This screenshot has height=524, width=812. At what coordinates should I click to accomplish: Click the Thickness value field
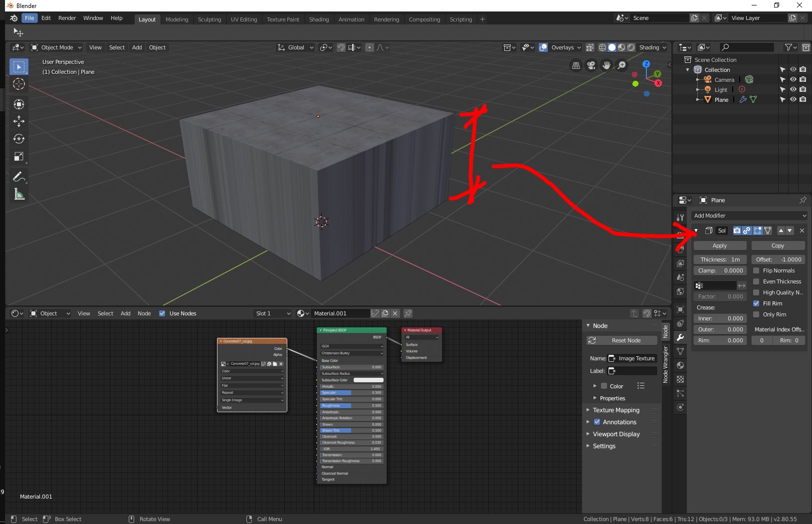pos(720,260)
